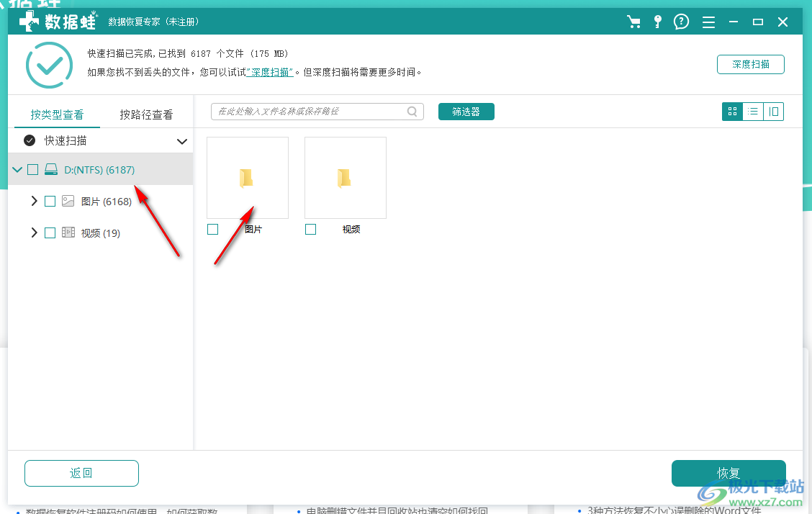Close the 数据蛙 window

tap(782, 22)
